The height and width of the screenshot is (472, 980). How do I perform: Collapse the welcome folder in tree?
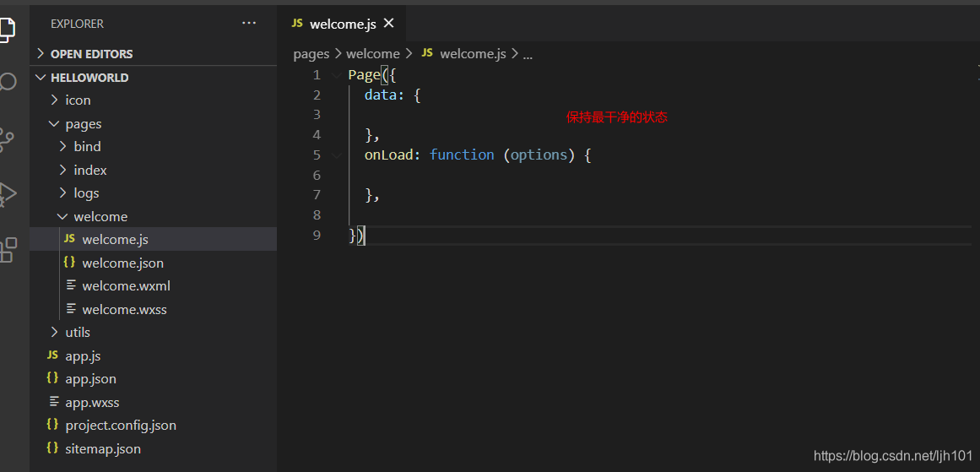(153, 216)
